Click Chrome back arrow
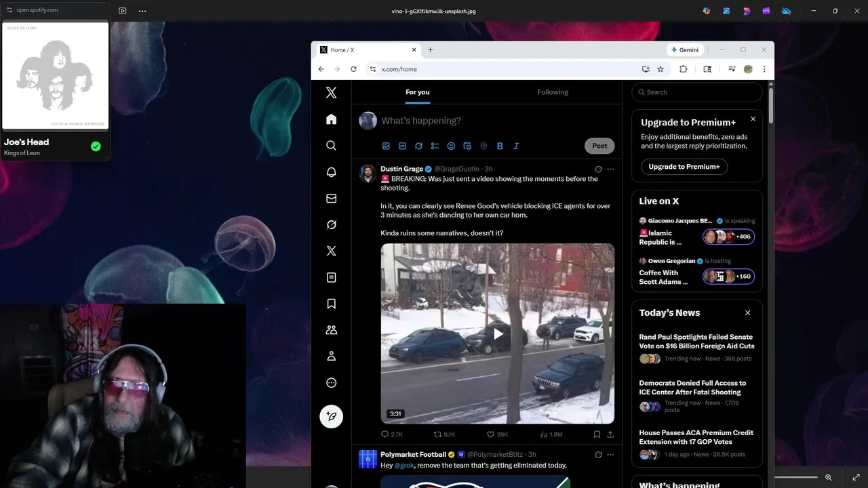Image resolution: width=868 pixels, height=488 pixels. pyautogui.click(x=321, y=69)
